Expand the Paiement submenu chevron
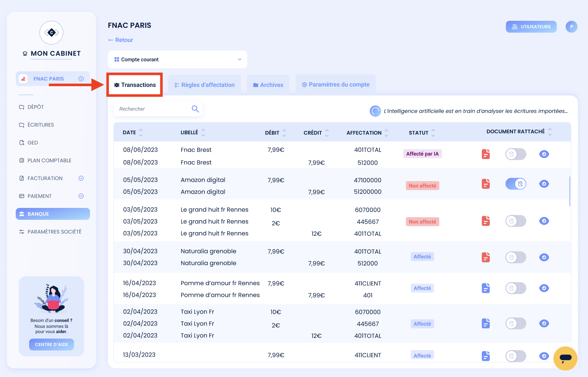The width and height of the screenshot is (588, 377). pos(81,196)
